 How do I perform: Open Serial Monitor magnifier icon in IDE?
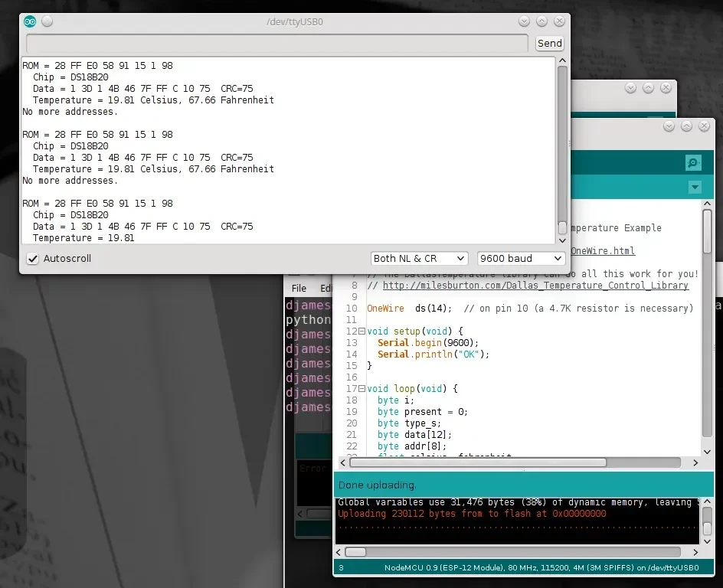coord(693,162)
